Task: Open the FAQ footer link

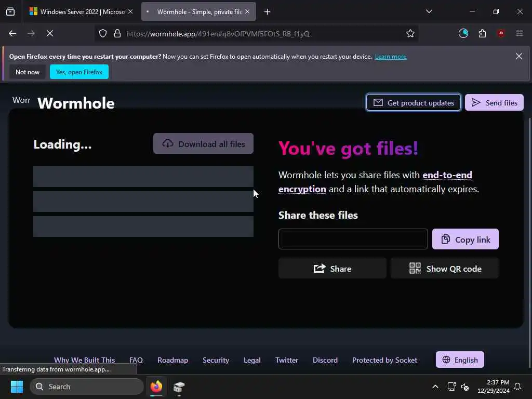Action: [136, 360]
